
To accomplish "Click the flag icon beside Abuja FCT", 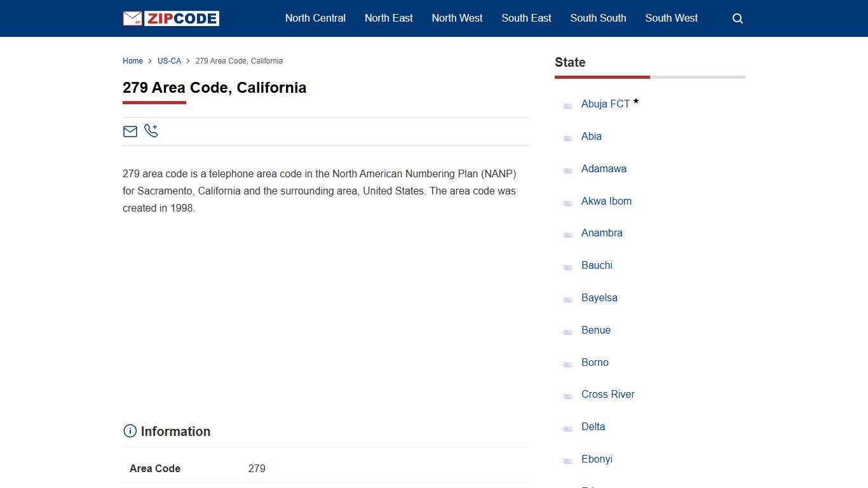I will [x=567, y=105].
